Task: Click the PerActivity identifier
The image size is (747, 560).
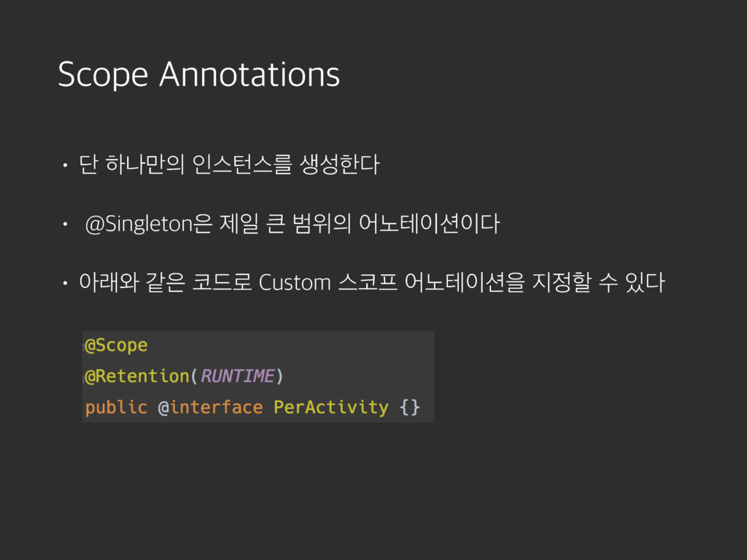Action: point(330,407)
